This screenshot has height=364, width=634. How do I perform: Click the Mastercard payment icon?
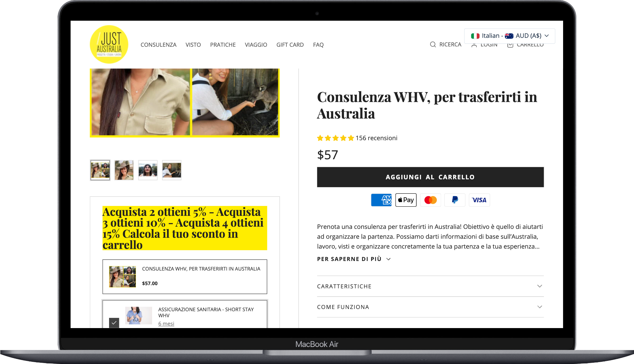tap(430, 200)
